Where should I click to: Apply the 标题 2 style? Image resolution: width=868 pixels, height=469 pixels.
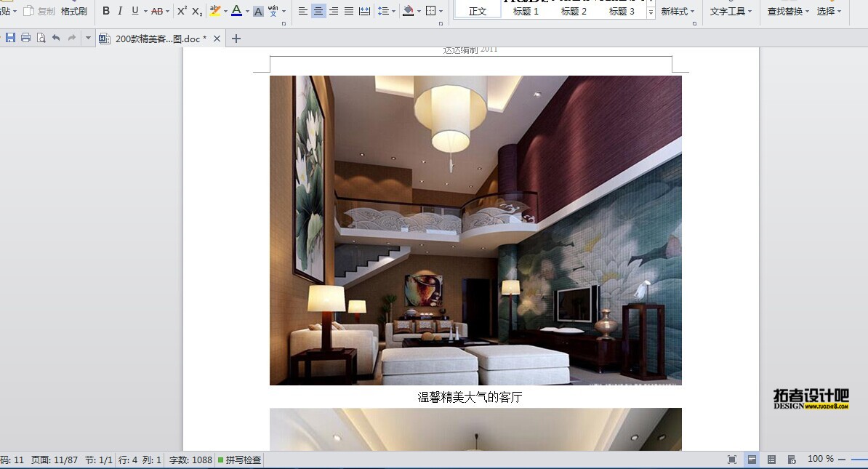tap(574, 11)
